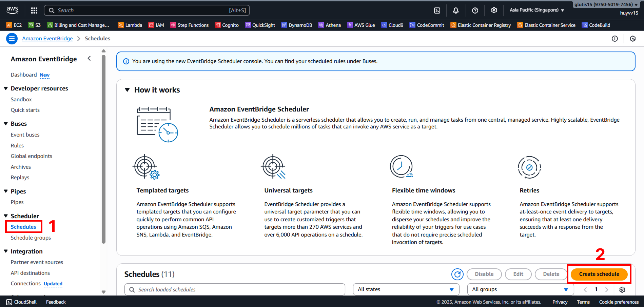Open the All groups filter dropdown
The width and height of the screenshot is (644, 307).
tap(520, 289)
